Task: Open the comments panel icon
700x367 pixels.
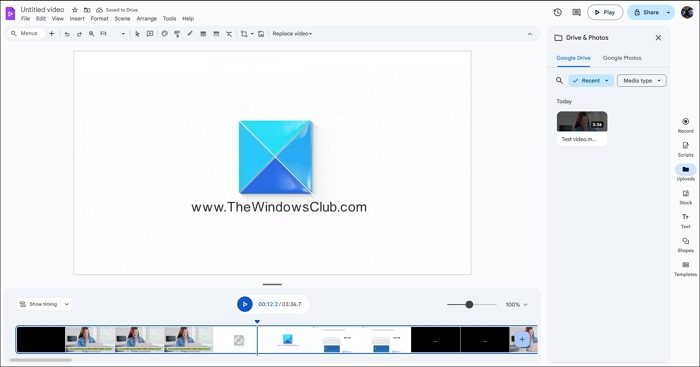Action: [x=576, y=13]
